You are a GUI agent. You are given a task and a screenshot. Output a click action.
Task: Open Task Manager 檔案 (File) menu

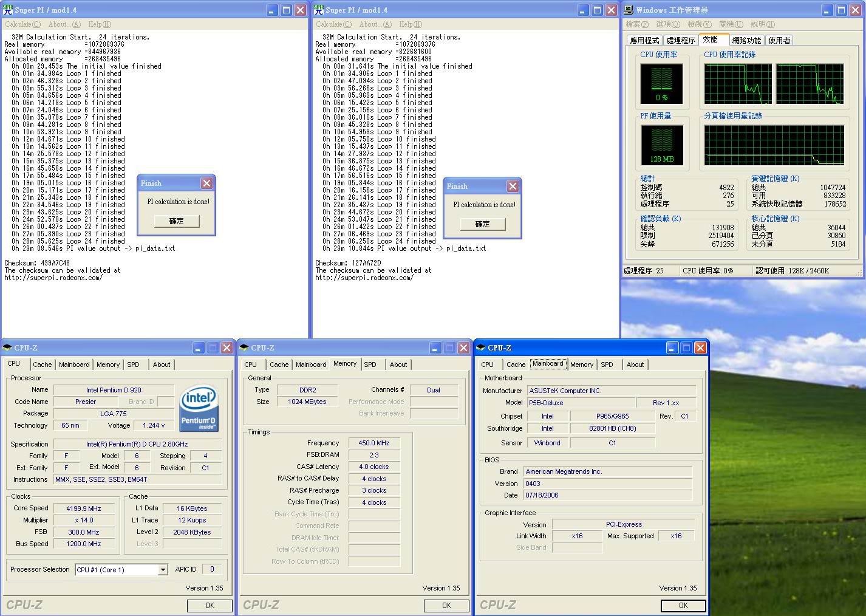(x=637, y=24)
